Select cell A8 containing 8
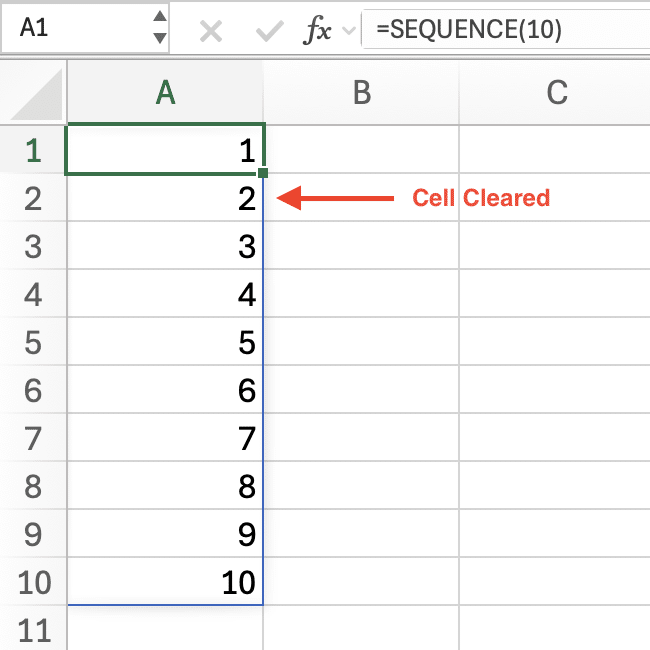This screenshot has height=650, width=650. coord(165,485)
